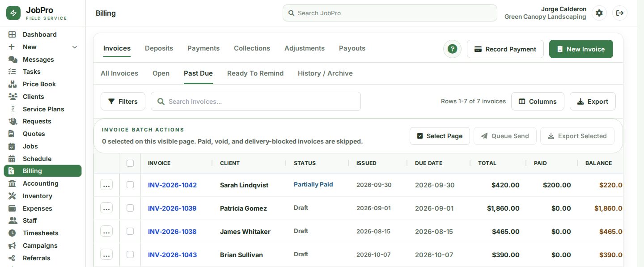This screenshot has width=644, height=267.
Task: Open the Staff section
Action: pos(43,220)
